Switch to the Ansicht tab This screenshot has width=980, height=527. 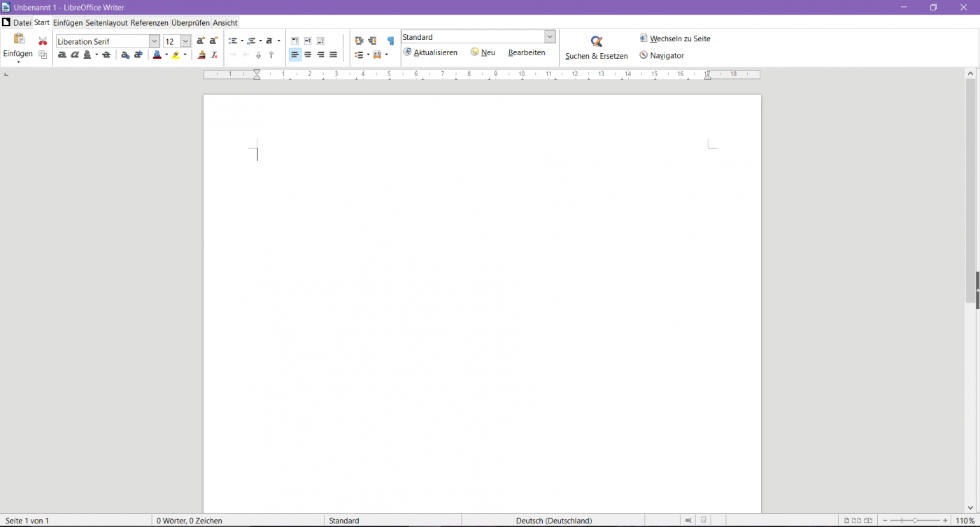[x=225, y=22]
